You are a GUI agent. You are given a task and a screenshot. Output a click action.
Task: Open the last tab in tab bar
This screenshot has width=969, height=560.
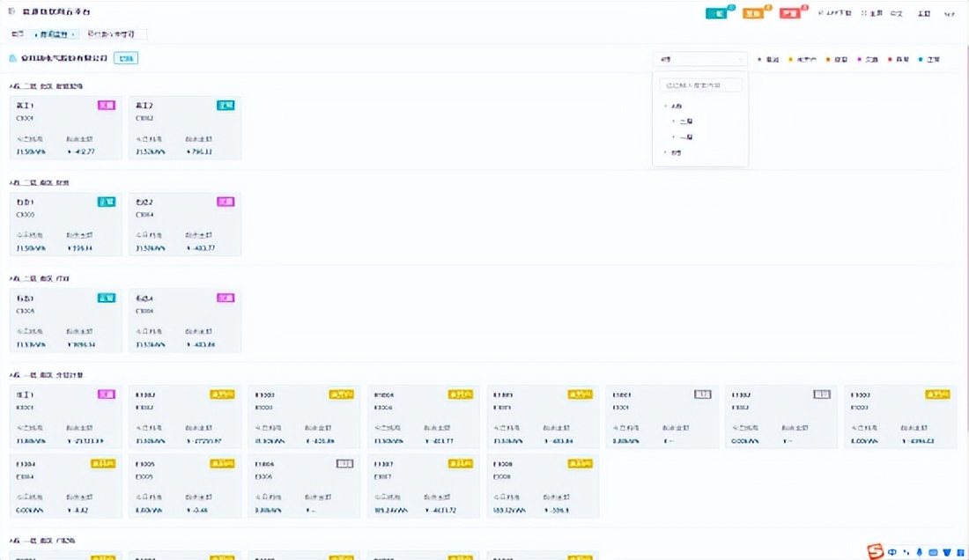(115, 34)
